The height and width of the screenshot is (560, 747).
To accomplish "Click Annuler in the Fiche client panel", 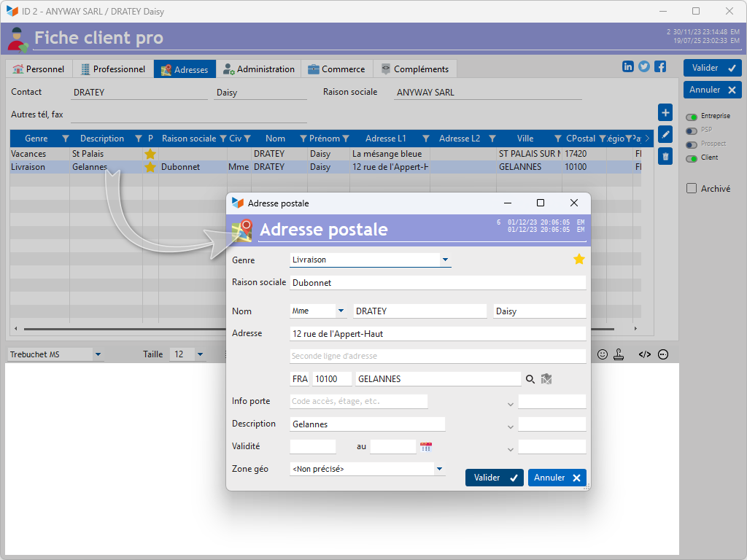I will click(712, 90).
